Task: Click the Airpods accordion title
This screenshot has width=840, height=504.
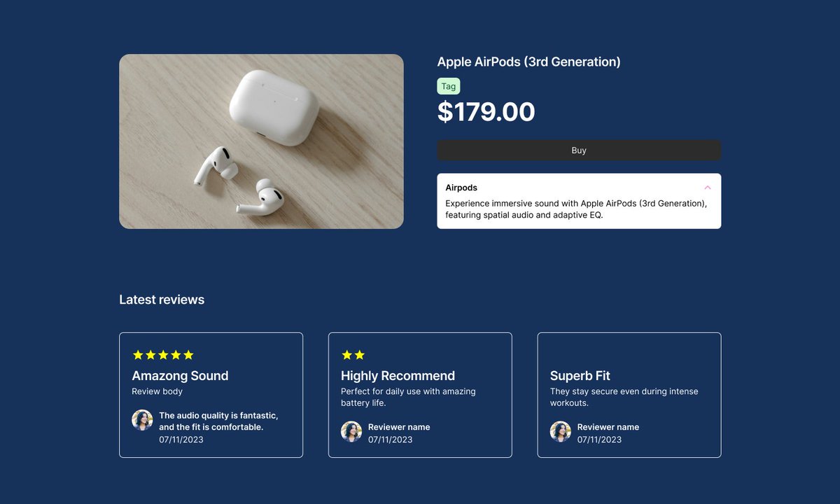Action: coord(461,188)
